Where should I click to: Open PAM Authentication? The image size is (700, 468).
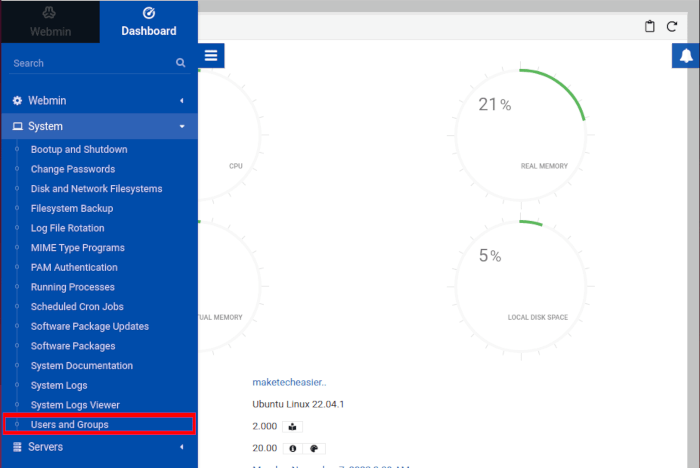74,267
